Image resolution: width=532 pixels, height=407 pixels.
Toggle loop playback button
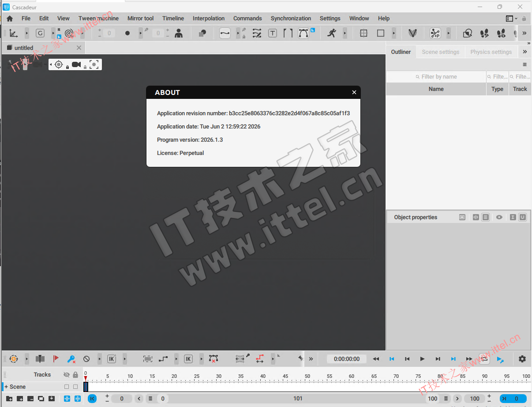point(484,359)
